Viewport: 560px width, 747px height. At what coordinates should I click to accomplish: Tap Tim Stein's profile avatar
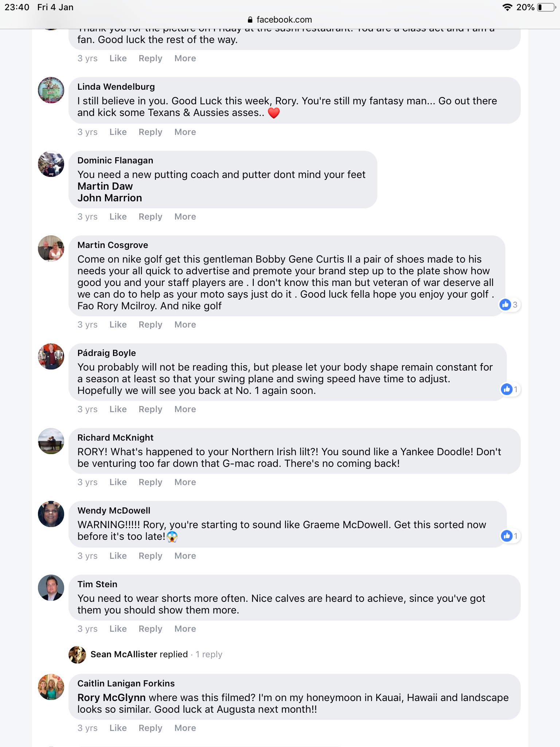(x=51, y=588)
